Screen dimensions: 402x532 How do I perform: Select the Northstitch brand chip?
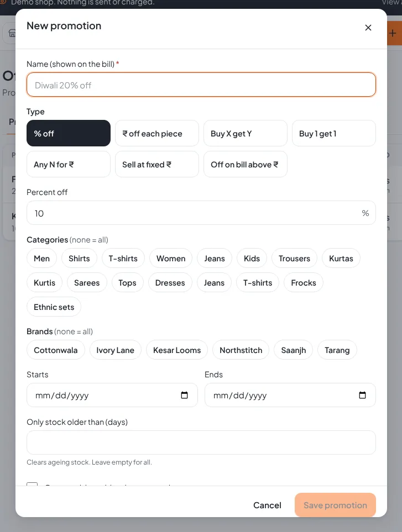(x=241, y=350)
